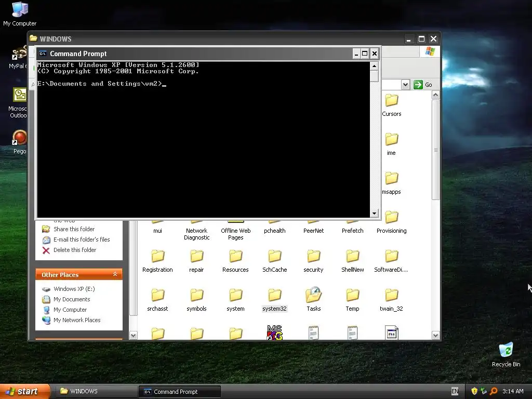
Task: Click the orange magnifier tray icon
Action: click(494, 391)
